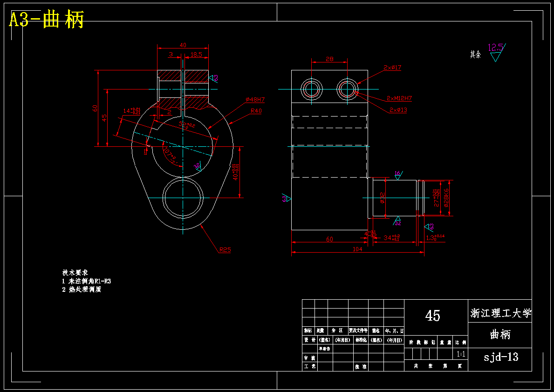Click the "ø28K6" shaft diameter text
This screenshot has height=392, width=554.
(x=446, y=198)
